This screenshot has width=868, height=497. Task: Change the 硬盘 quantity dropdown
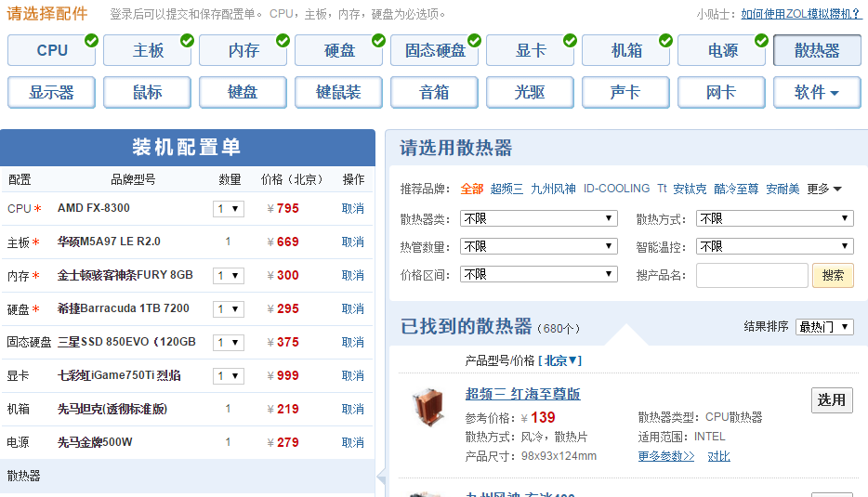pyautogui.click(x=229, y=308)
